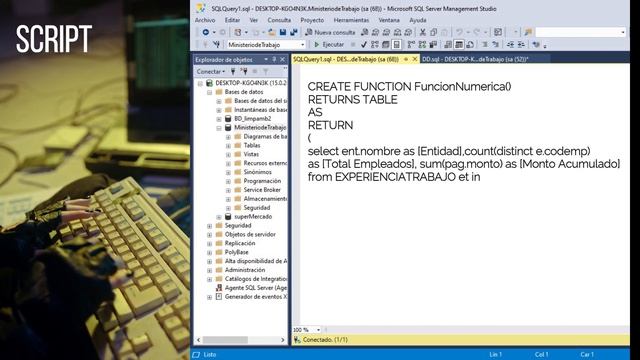This screenshot has height=360, width=640.
Task: Expand the Tablas folder
Action: tap(229, 146)
